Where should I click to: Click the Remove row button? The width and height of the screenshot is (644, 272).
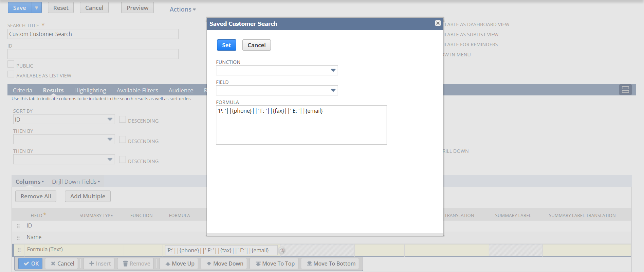pos(136,264)
